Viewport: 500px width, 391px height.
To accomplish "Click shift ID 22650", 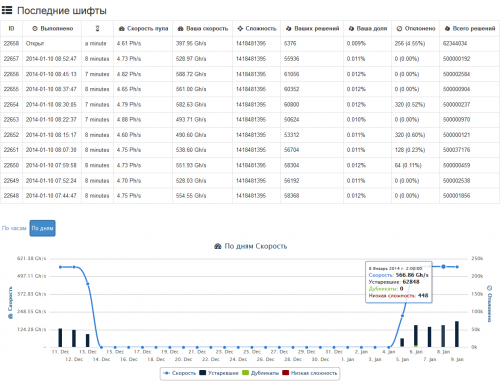I will tap(11, 165).
